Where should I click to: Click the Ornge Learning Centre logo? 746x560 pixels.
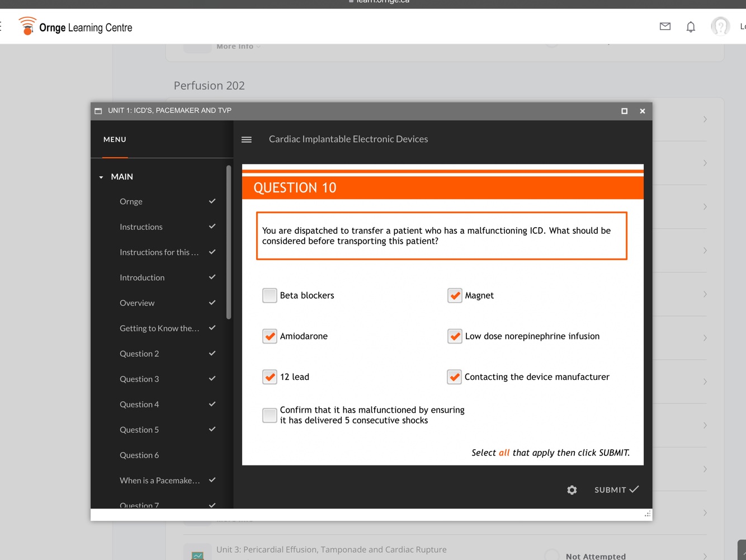[x=75, y=26]
